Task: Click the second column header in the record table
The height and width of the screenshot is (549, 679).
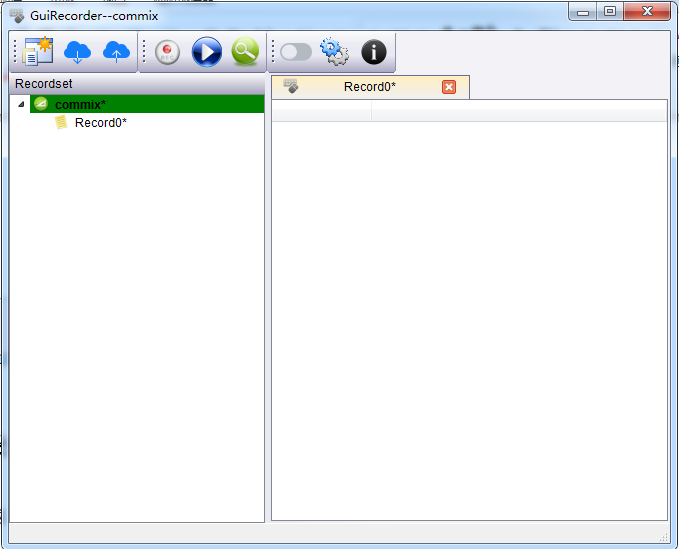Action: point(519,111)
